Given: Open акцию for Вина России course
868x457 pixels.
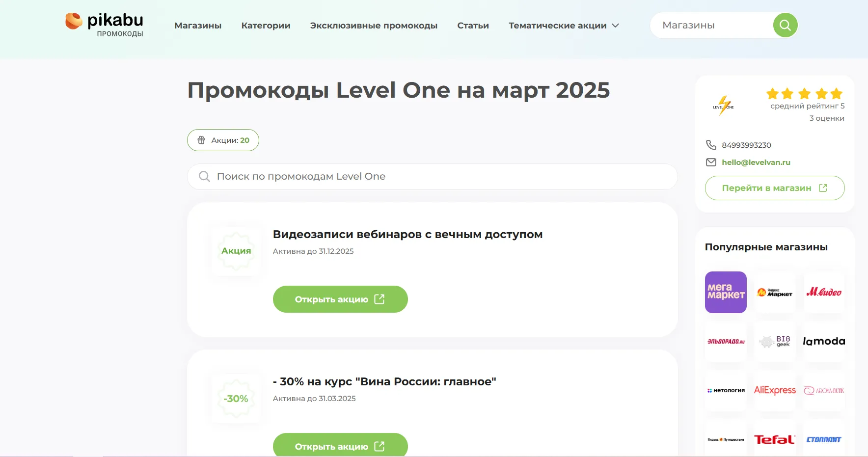Looking at the screenshot, I should tap(340, 446).
